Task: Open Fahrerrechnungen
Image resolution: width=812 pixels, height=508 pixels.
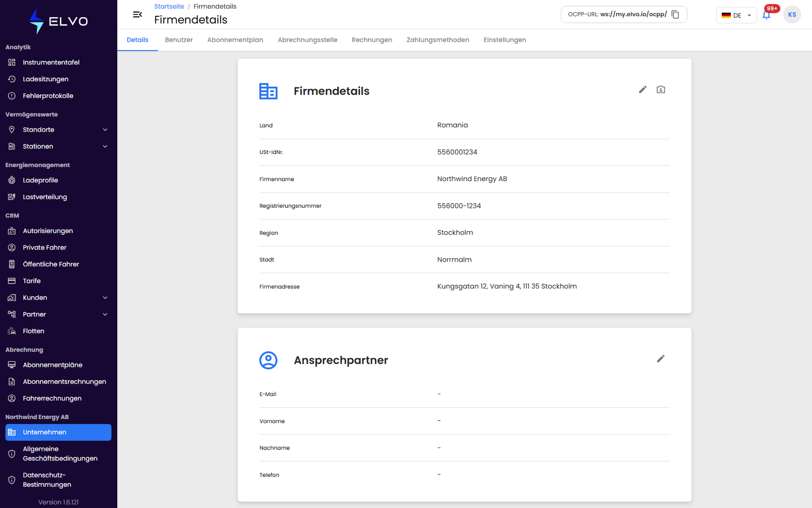Action: [x=58, y=398]
